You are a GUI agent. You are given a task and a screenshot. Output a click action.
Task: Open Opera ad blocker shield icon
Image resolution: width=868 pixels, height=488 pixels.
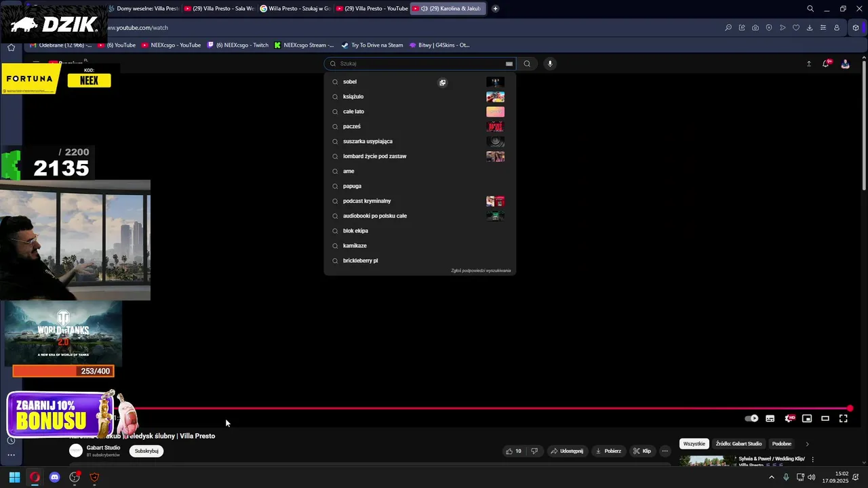[x=769, y=28]
